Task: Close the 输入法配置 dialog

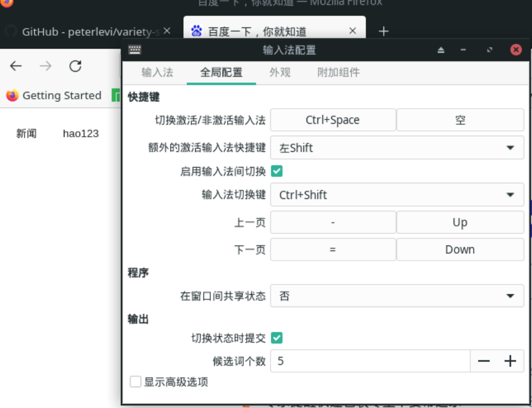Action: (516, 50)
